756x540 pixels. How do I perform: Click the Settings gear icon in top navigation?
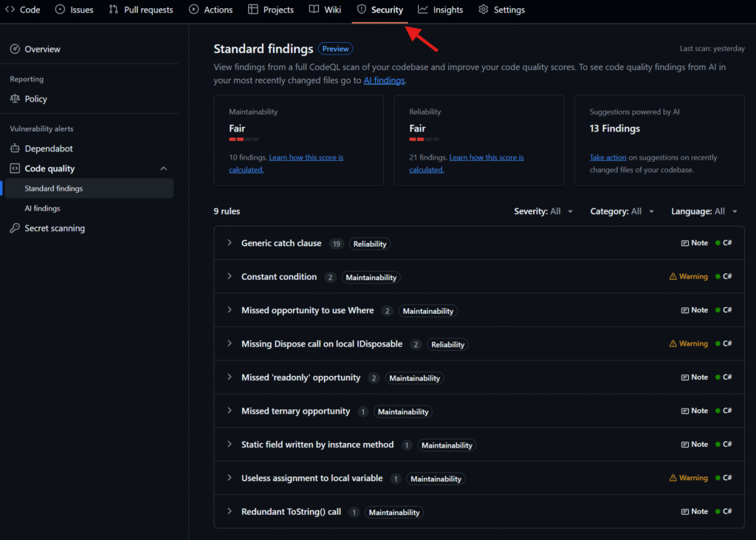click(484, 10)
